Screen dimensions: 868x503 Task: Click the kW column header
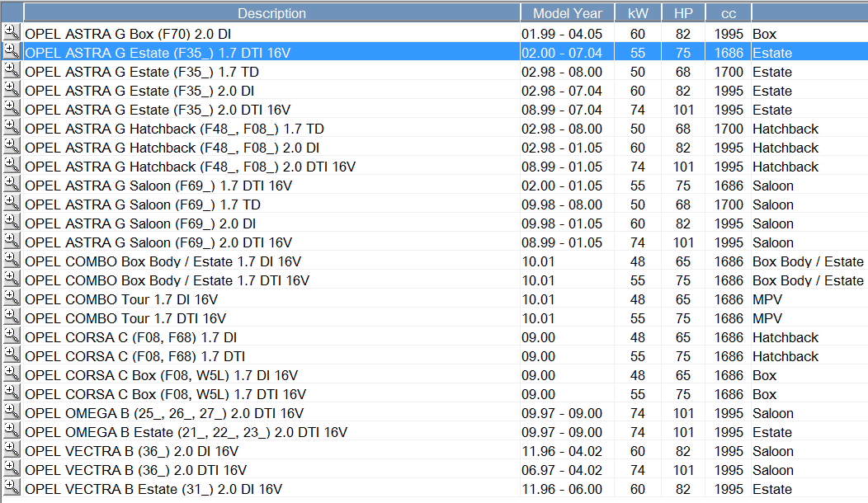tap(638, 12)
